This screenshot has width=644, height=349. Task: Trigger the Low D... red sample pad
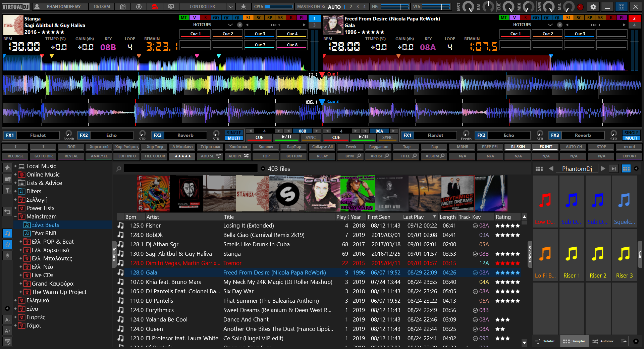click(545, 201)
